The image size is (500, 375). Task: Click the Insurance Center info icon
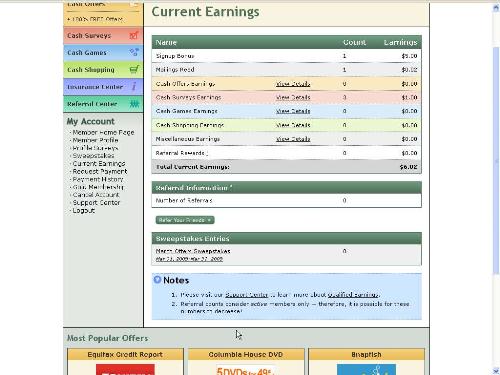[x=134, y=87]
